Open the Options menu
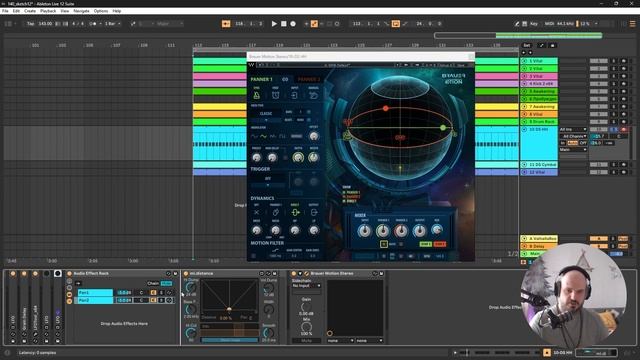This screenshot has width=640, height=360. click(101, 11)
